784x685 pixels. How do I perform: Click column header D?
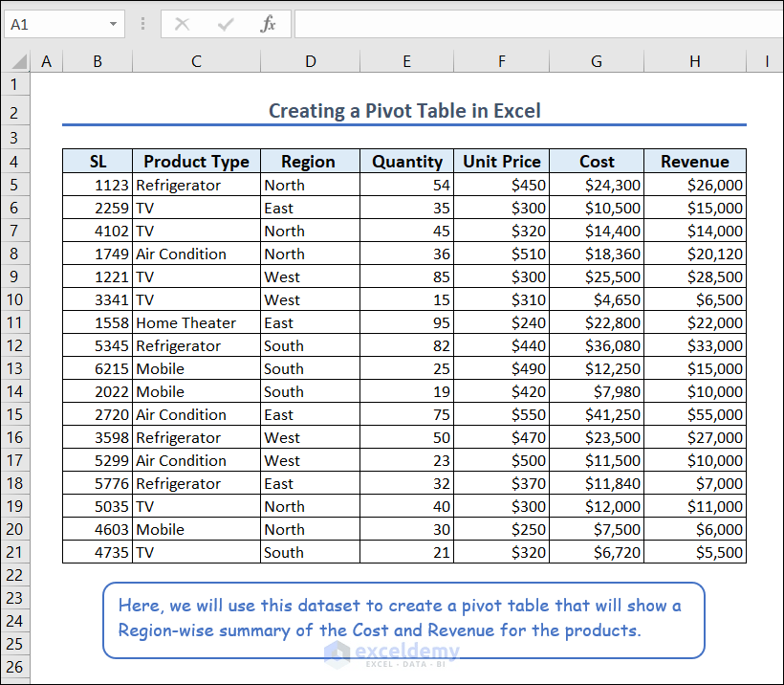310,60
